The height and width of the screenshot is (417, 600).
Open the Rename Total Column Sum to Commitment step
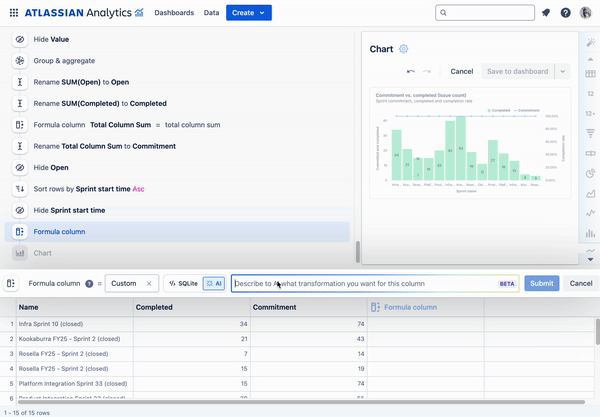104,146
